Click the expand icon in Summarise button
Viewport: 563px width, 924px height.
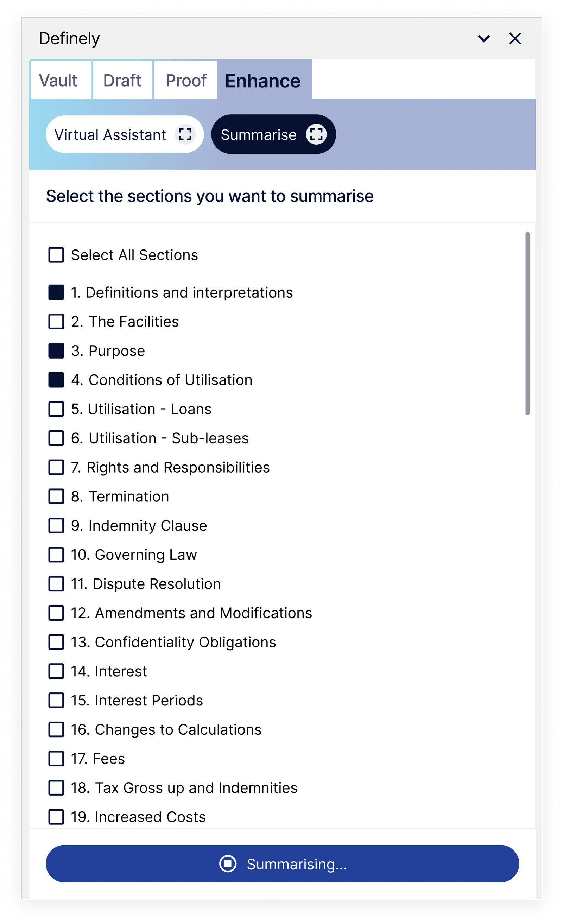click(x=316, y=134)
